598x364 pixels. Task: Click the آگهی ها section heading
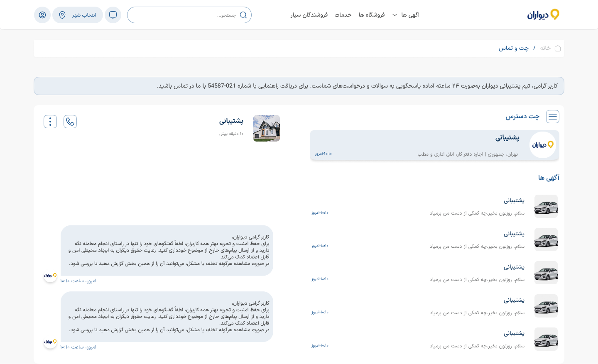pos(549,178)
